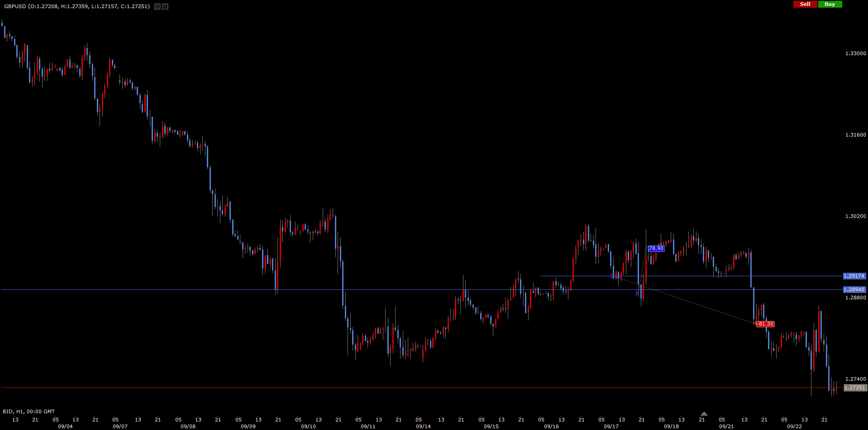Viewport: 868px width, 430px height.
Task: Click the 1.29174 price line label
Action: pos(854,276)
